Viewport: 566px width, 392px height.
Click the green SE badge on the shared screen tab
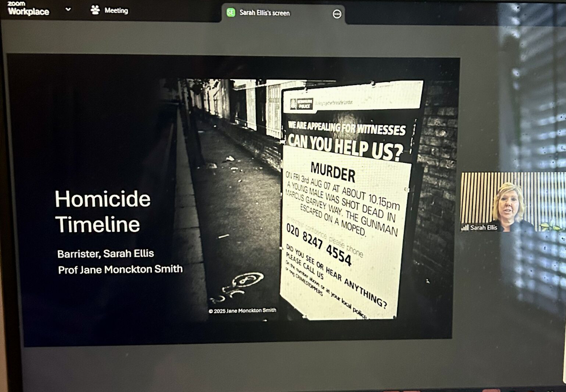(231, 13)
